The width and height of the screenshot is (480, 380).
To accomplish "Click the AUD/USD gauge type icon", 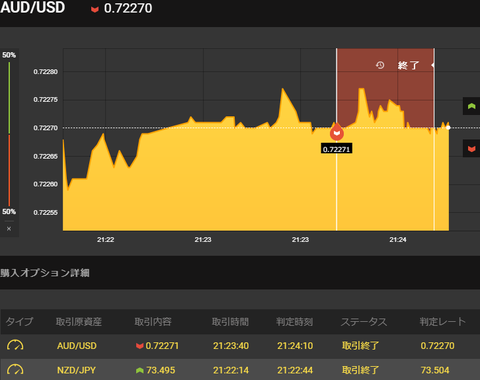I will point(15,345).
